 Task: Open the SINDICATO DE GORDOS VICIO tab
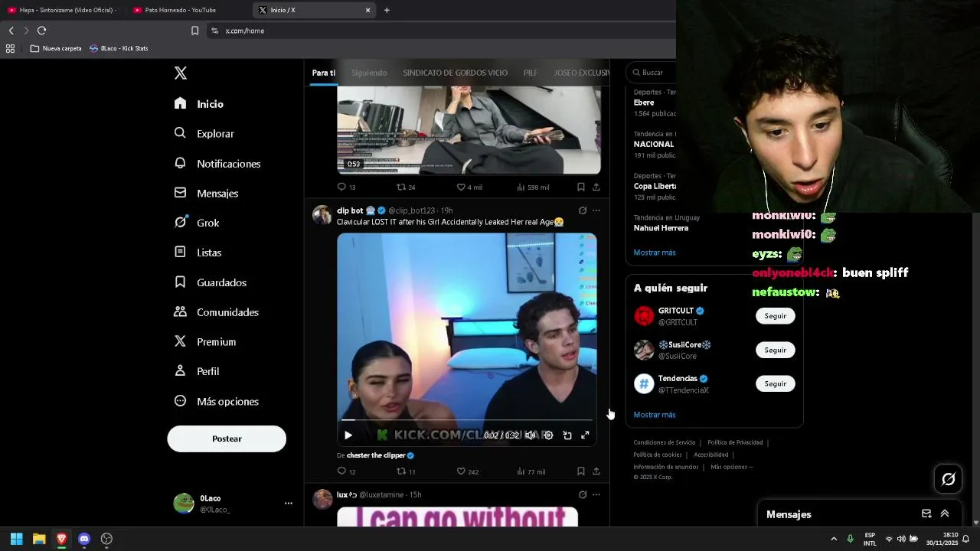point(455,73)
